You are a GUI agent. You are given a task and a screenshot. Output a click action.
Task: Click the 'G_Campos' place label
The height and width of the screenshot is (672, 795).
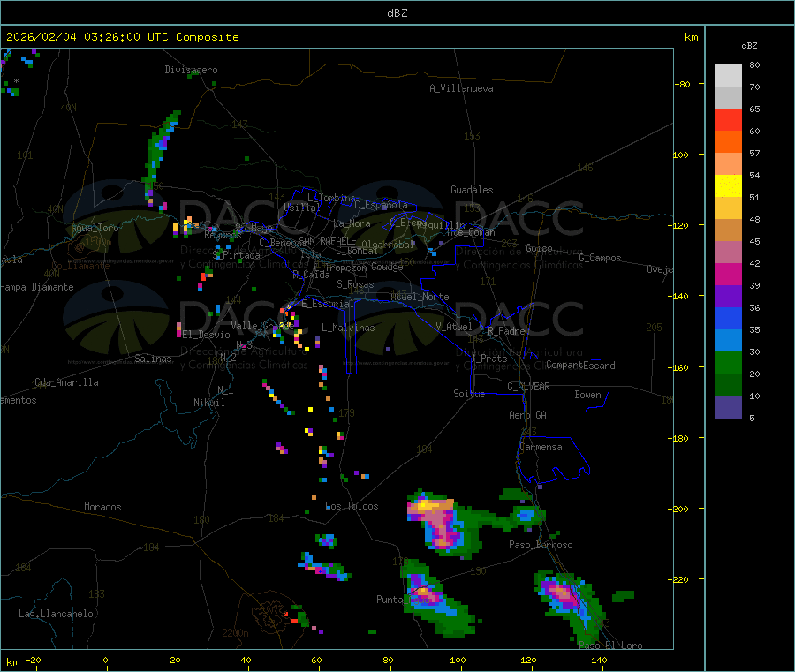click(600, 258)
